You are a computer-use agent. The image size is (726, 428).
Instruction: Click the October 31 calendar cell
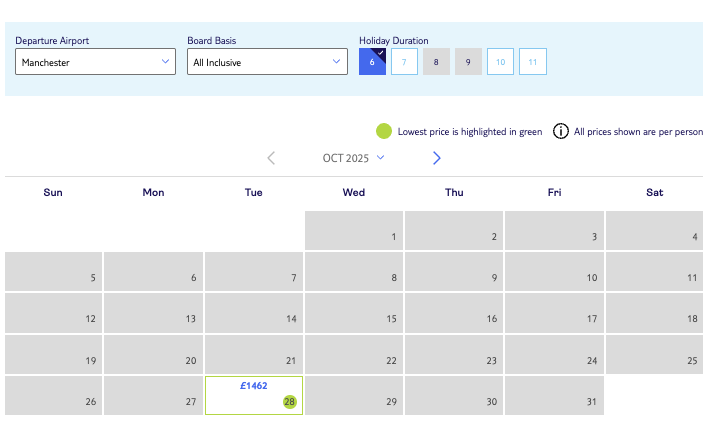coord(554,395)
